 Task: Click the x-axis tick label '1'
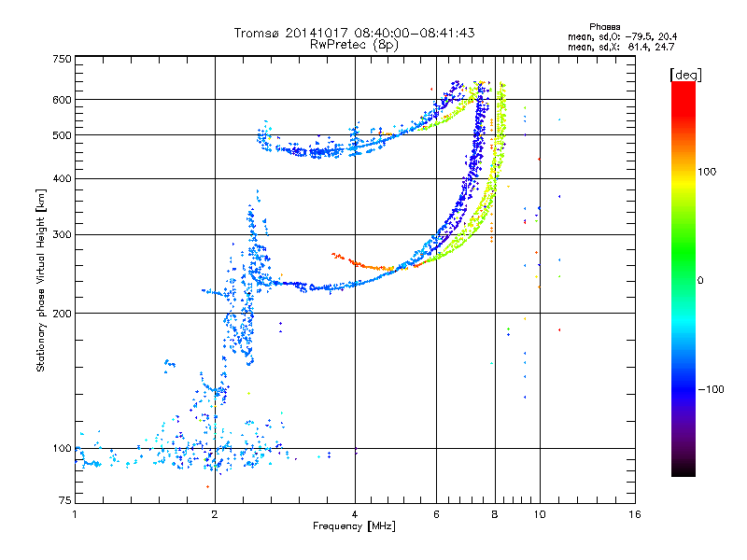75,514
